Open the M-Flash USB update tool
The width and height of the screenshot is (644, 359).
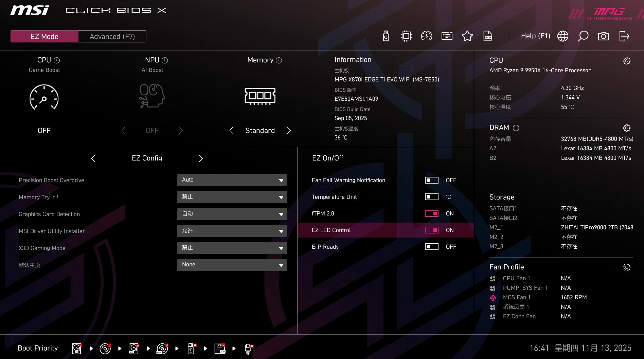click(x=386, y=36)
